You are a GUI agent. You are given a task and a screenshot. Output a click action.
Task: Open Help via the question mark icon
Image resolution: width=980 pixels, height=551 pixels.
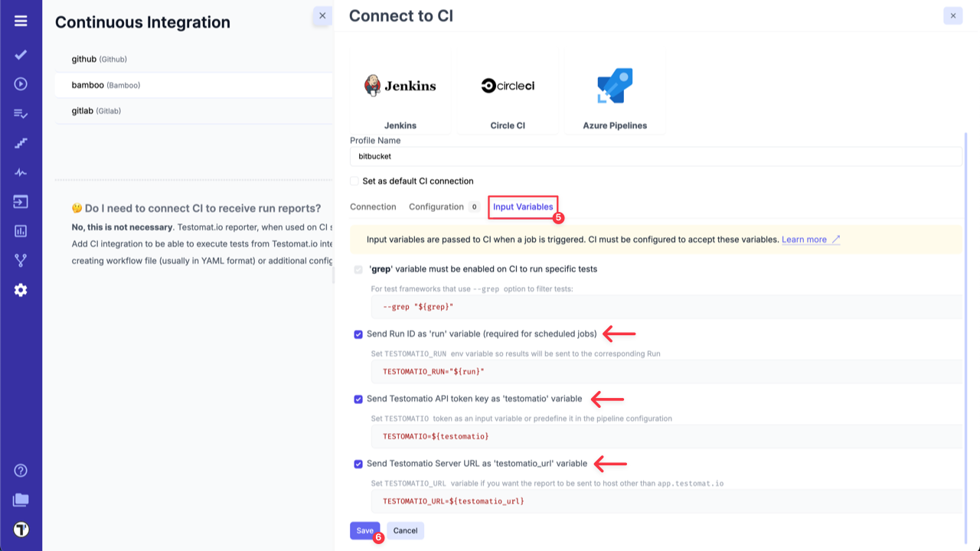pyautogui.click(x=21, y=470)
